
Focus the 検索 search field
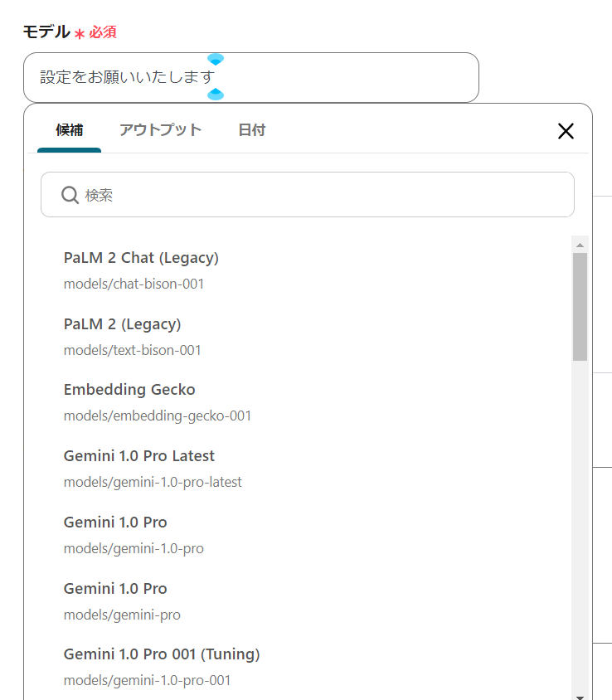[x=308, y=195]
